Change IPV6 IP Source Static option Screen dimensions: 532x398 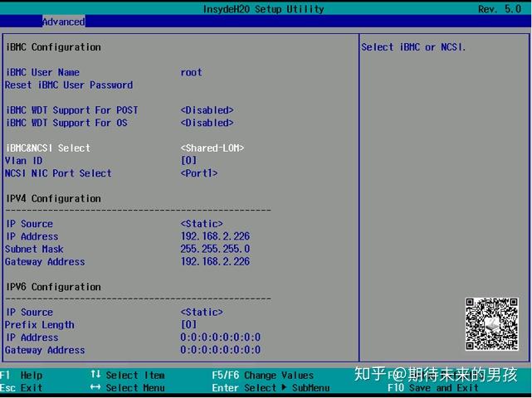pos(202,312)
